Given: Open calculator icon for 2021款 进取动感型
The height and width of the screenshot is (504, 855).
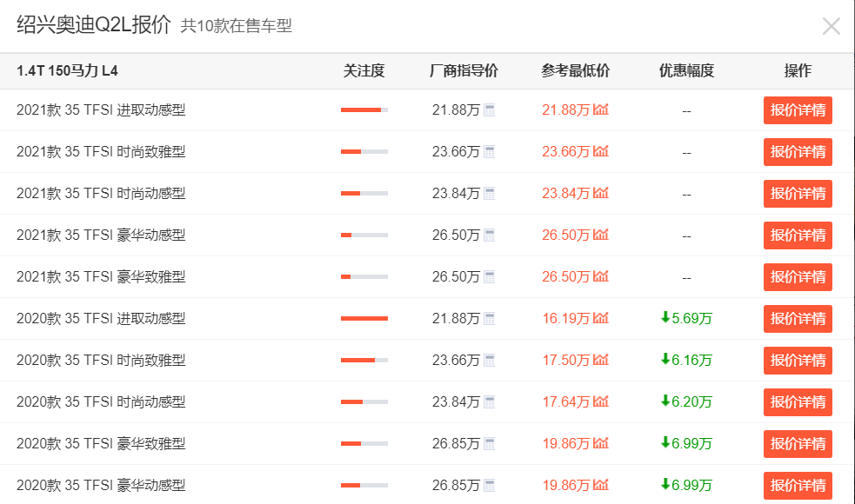Looking at the screenshot, I should pos(489,110).
